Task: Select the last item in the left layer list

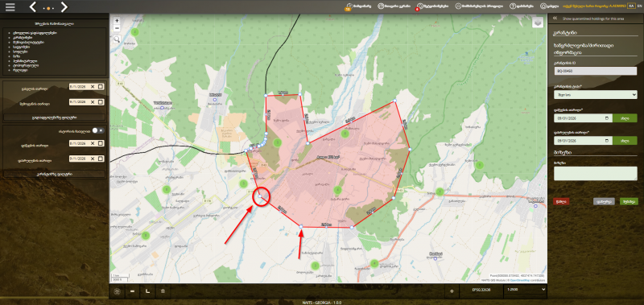Action: click(21, 70)
